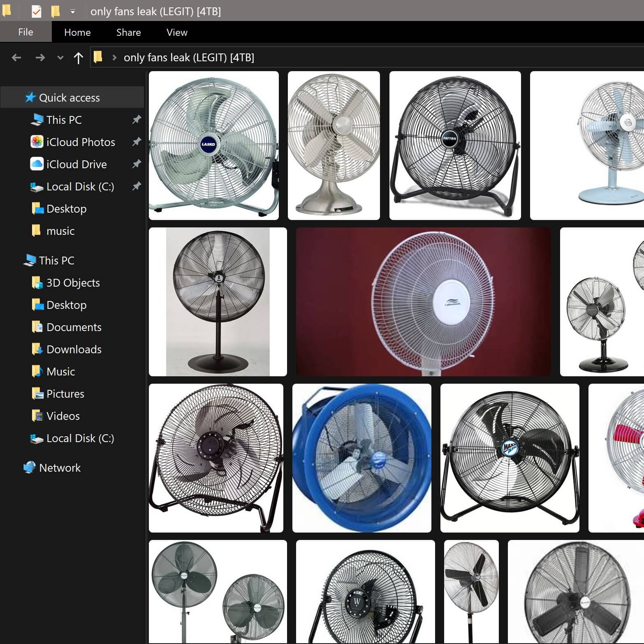The height and width of the screenshot is (644, 644).
Task: Click the address bar path text
Action: tap(189, 58)
